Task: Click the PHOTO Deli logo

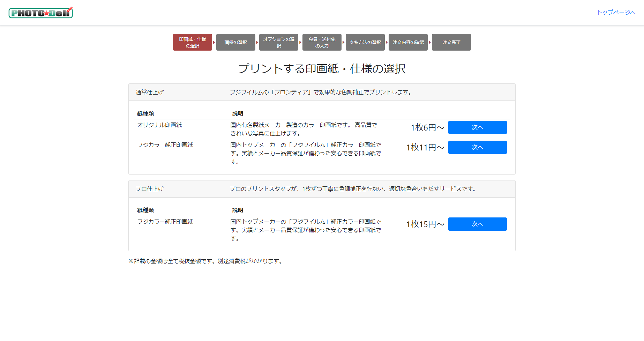Action: click(x=40, y=13)
